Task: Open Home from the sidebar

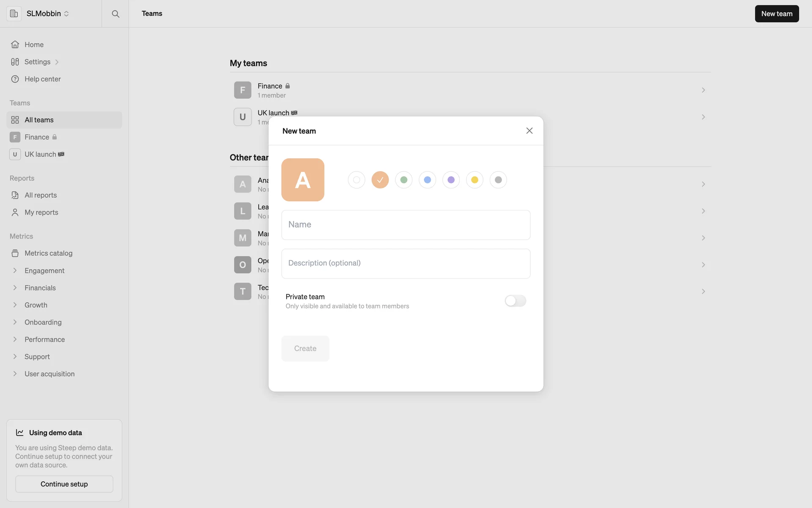Action: pyautogui.click(x=34, y=44)
